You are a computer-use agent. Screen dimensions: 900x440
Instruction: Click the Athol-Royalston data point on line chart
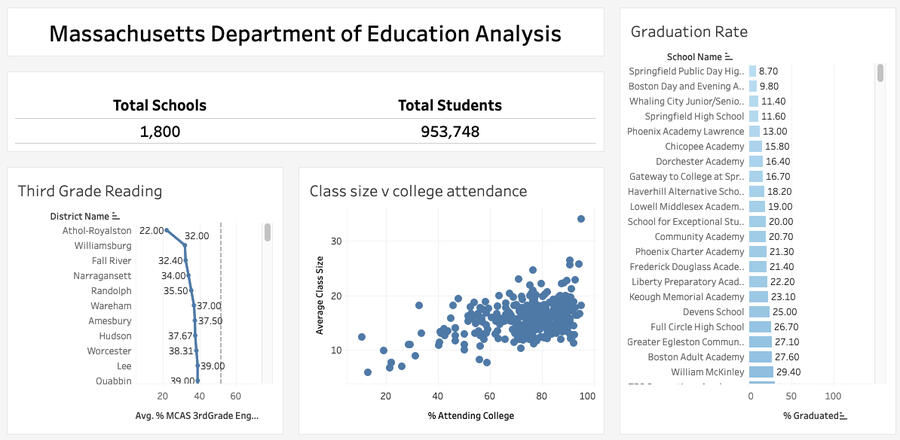pyautogui.click(x=167, y=230)
